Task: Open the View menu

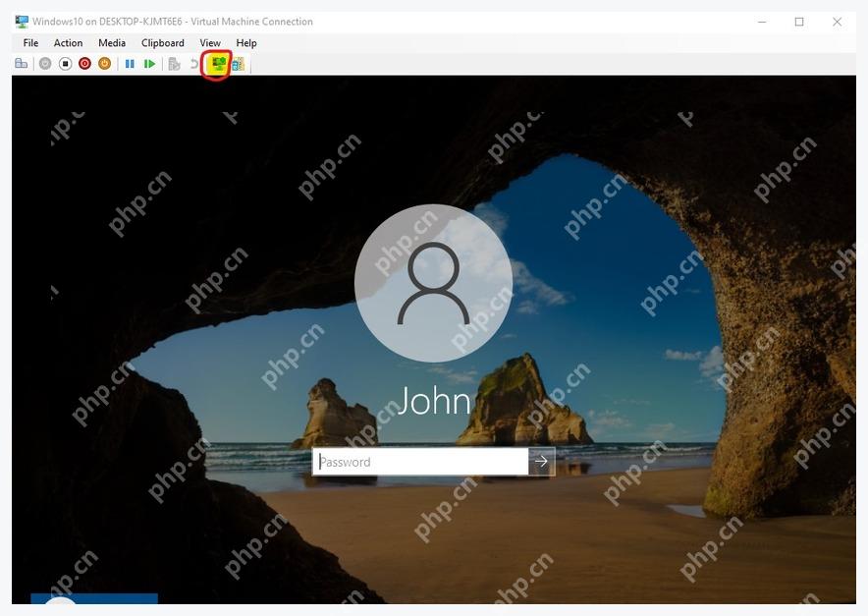Action: tap(210, 42)
